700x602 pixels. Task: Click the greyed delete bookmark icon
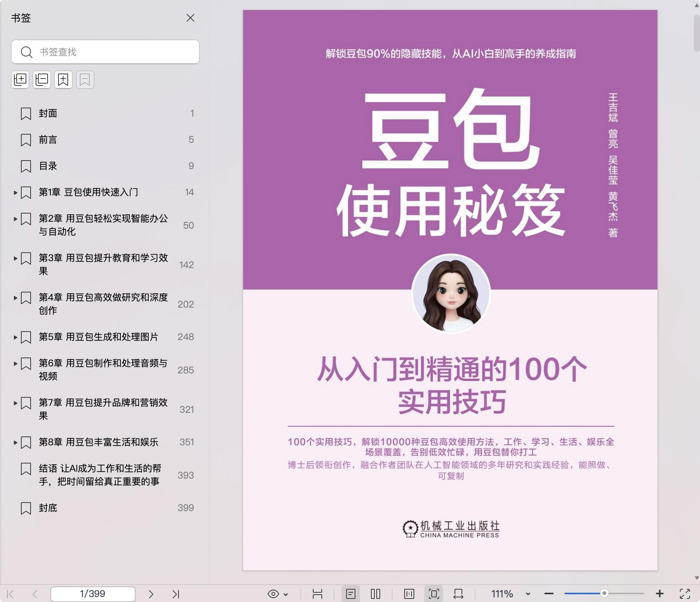[85, 80]
